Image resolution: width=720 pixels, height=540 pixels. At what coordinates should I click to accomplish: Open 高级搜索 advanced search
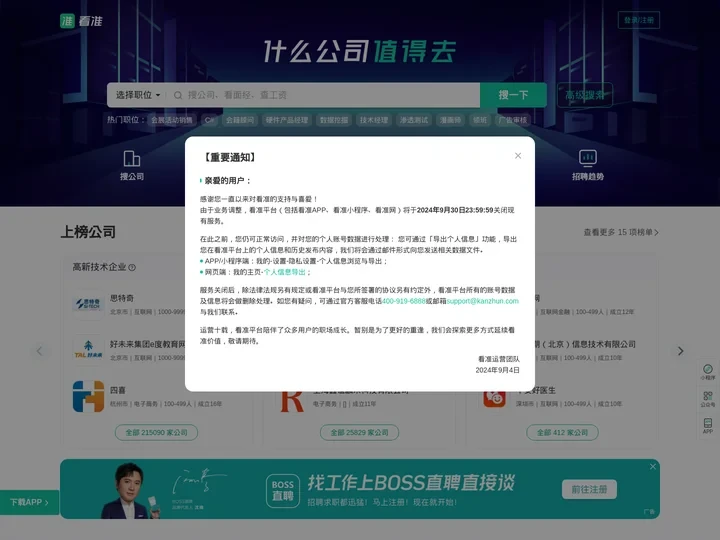pos(585,95)
